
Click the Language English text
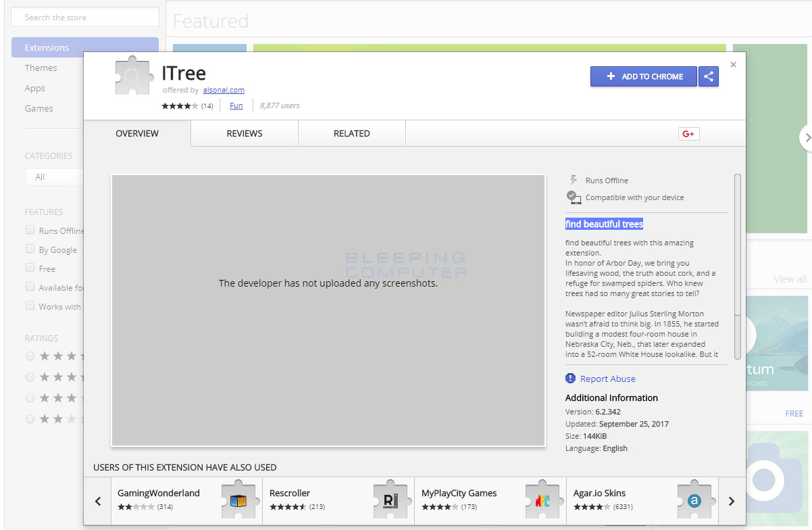(x=597, y=448)
